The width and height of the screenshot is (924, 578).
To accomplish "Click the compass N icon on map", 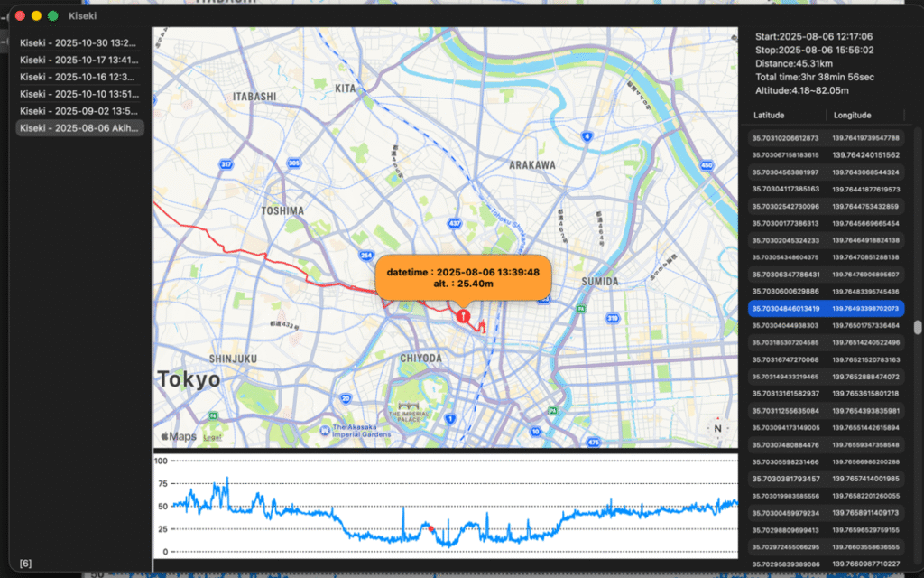I will pyautogui.click(x=718, y=428).
